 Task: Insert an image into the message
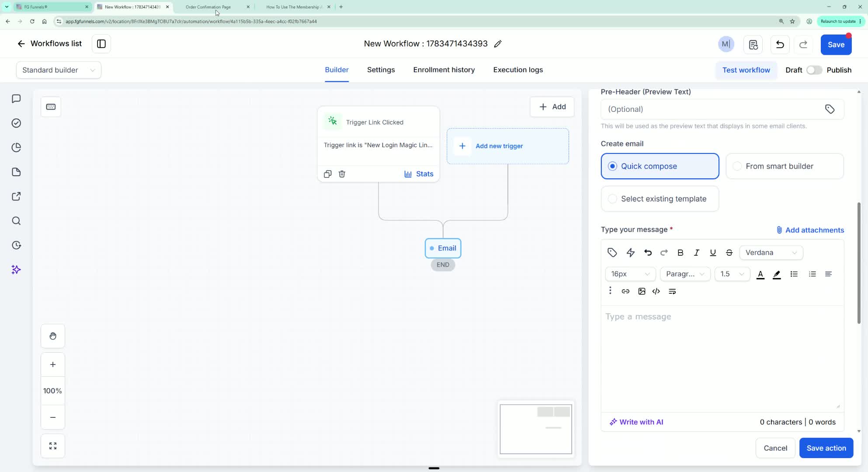pyautogui.click(x=642, y=292)
